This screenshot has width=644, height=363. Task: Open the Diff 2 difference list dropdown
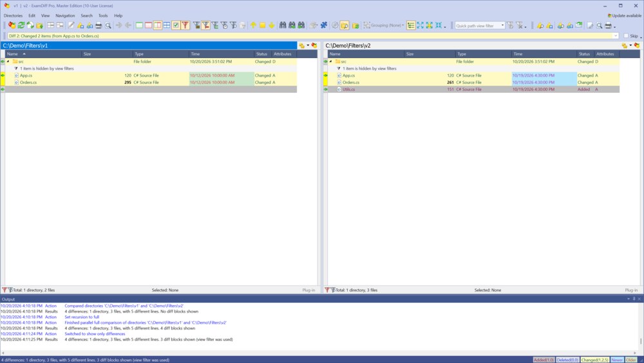click(x=615, y=35)
